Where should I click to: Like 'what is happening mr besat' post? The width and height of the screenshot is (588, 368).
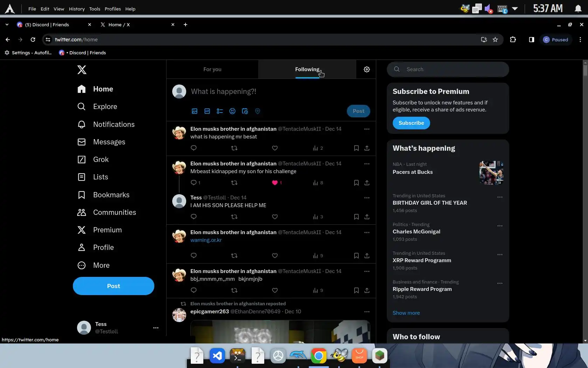(x=275, y=148)
